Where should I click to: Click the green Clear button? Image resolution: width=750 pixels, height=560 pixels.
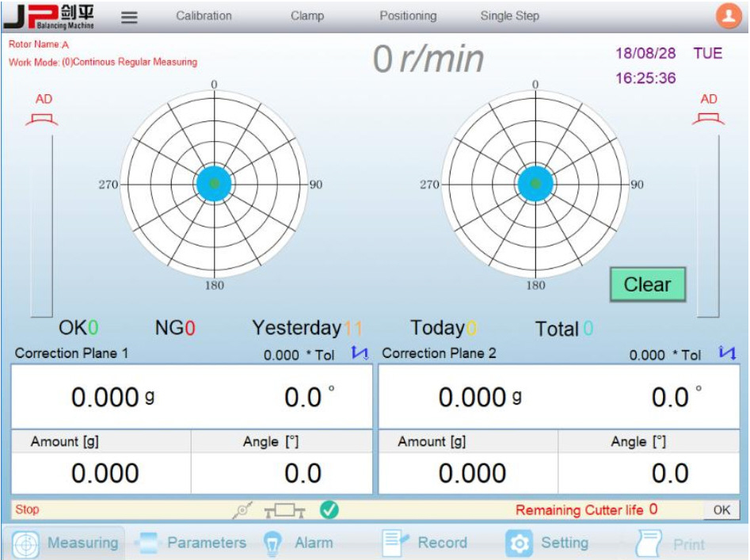coord(648,284)
